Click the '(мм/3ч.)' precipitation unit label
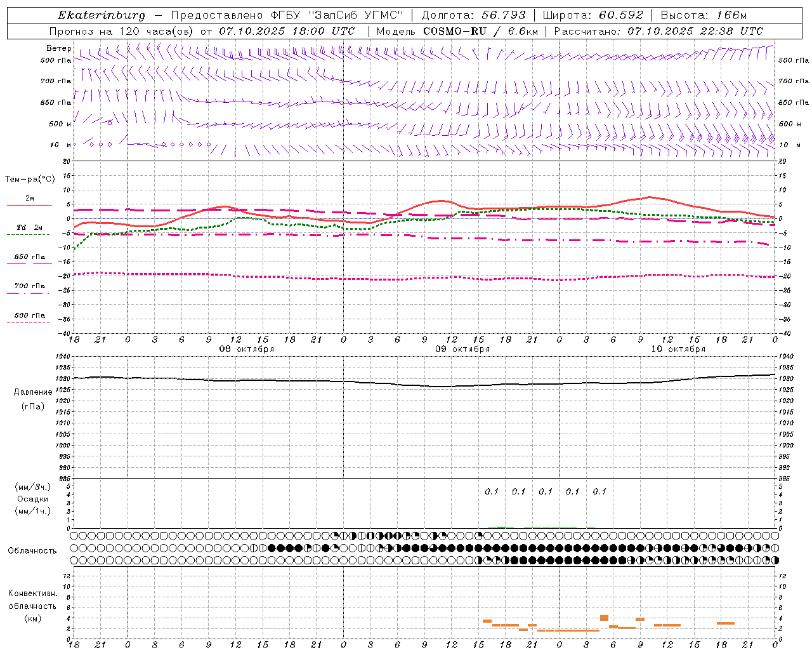Viewport: 812px width, 650px height. pos(33,487)
